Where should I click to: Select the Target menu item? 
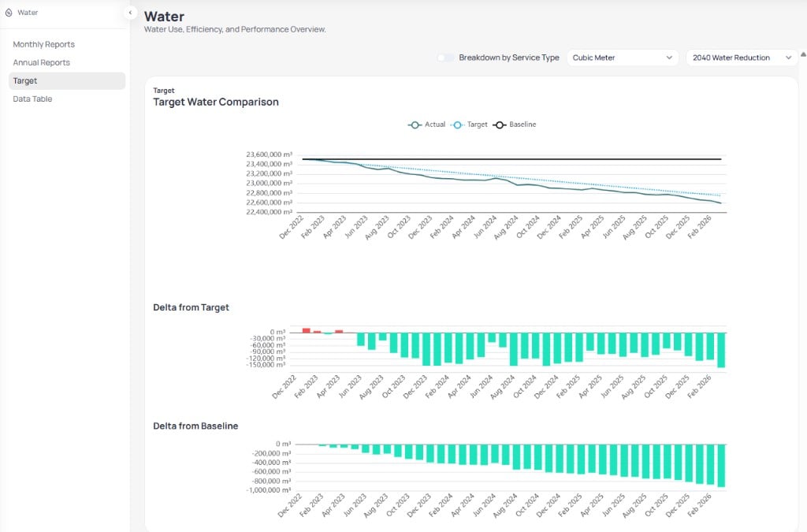pos(67,80)
